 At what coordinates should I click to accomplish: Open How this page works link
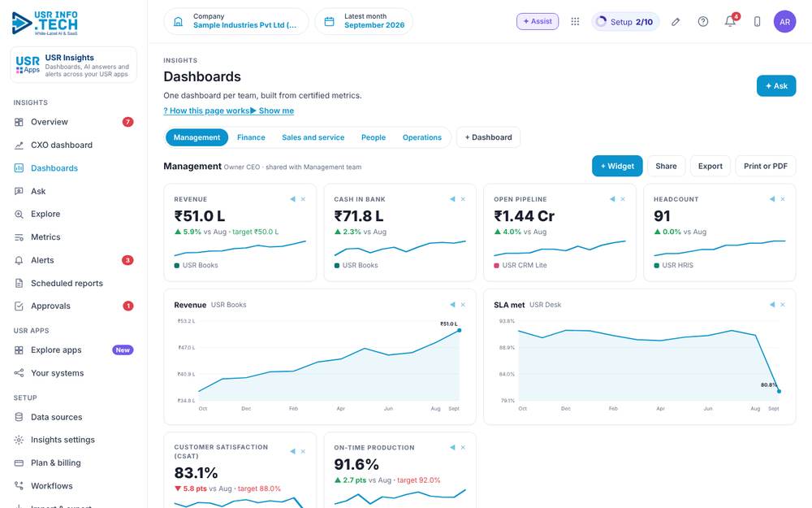pos(206,111)
